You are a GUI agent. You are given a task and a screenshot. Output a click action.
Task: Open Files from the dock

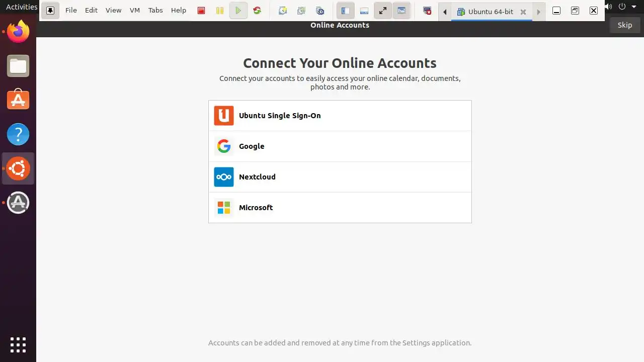pos(18,66)
